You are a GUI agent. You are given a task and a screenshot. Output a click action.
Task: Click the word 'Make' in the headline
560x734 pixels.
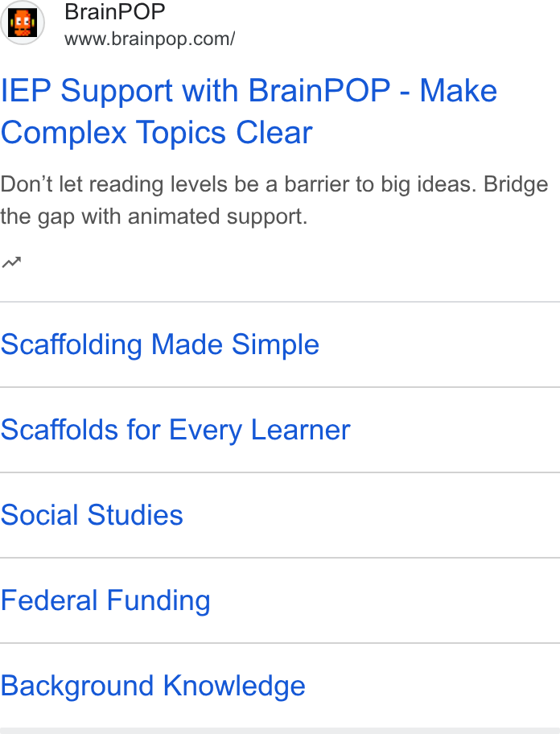[459, 90]
